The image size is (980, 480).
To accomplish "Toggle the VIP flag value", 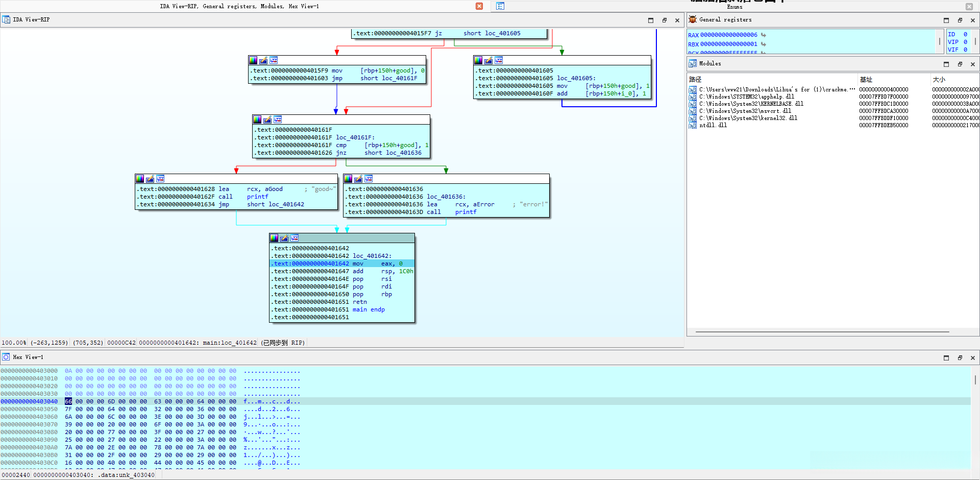I will (x=965, y=42).
